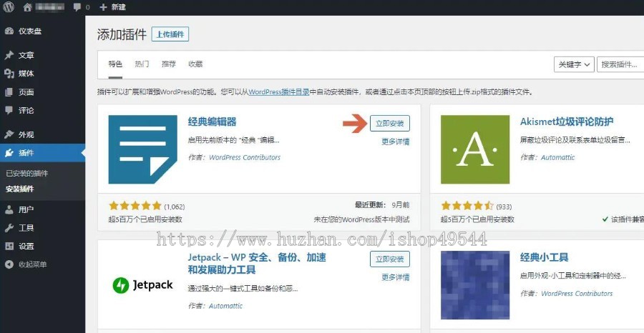The height and width of the screenshot is (333, 644).
Task: Click the plus icon beside 新建
Action: [x=103, y=7]
